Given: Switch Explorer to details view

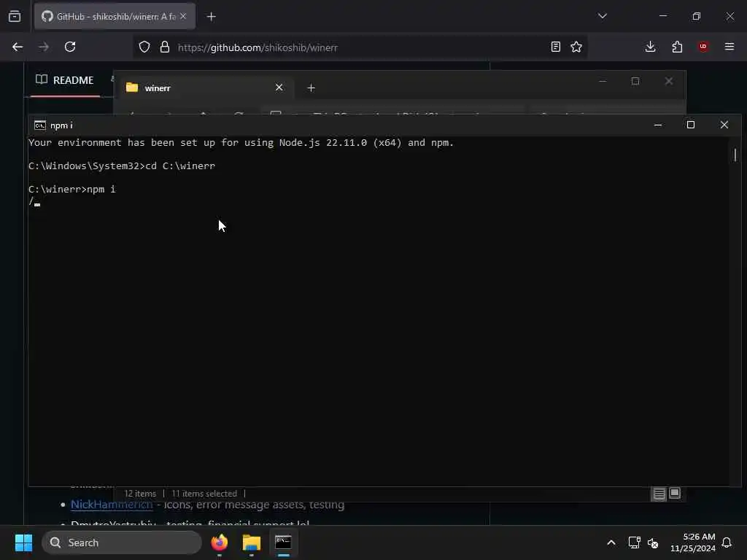Looking at the screenshot, I should (659, 494).
